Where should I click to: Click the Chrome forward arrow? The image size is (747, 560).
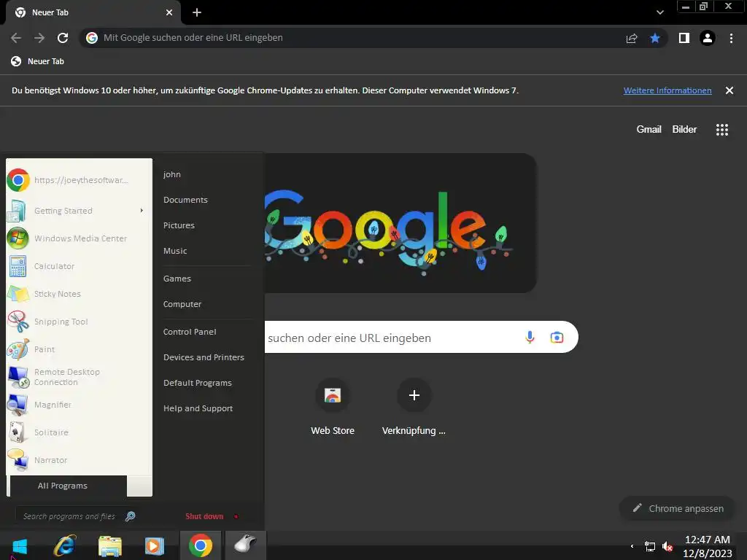[39, 38]
